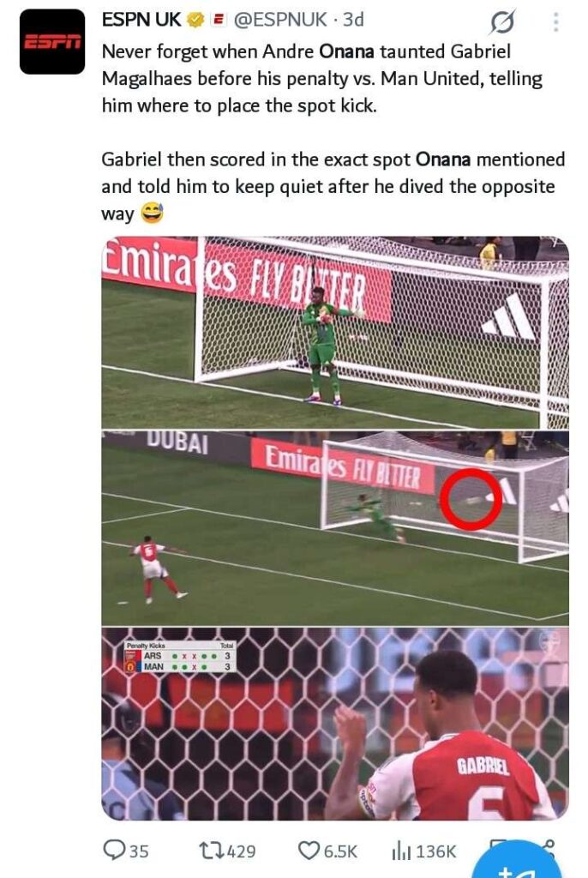
Task: Like the tweet with the heart icon
Action: pyautogui.click(x=308, y=850)
